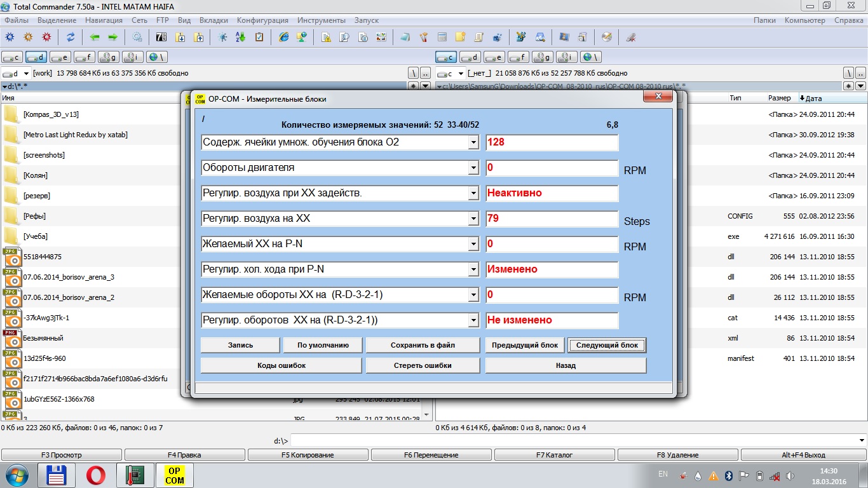Screen dimensions: 868x488
Task: Open the Выделение menu
Action: 57,20
